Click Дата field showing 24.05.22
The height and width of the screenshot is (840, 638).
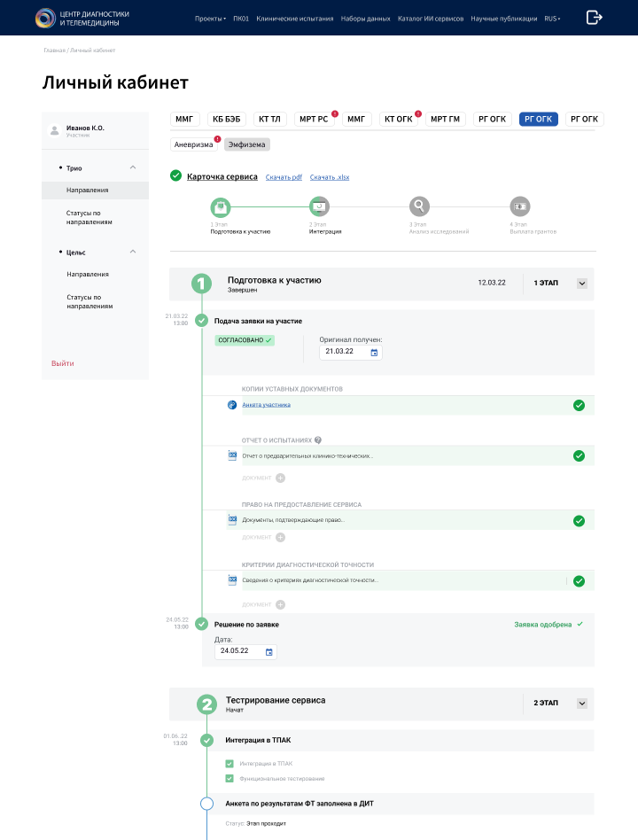point(245,651)
